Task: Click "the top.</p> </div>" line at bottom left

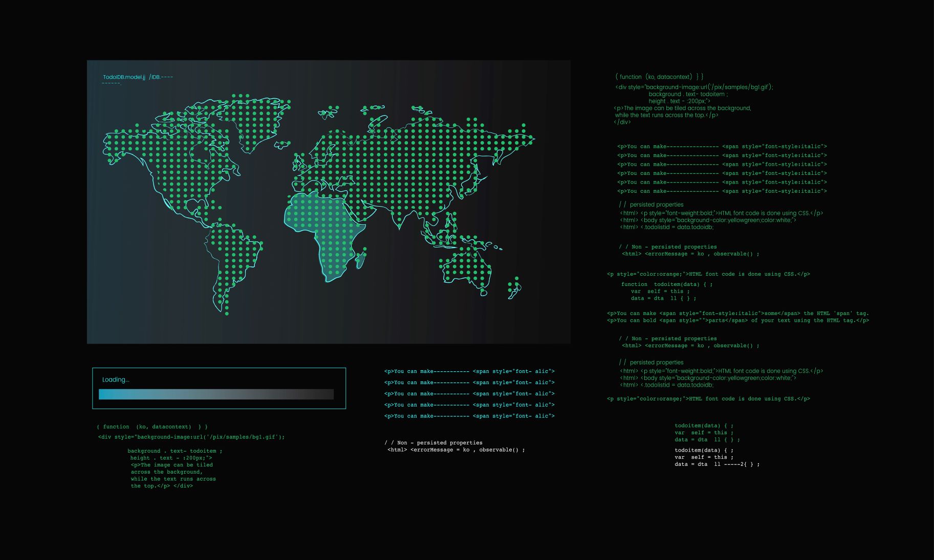Action: pos(162,486)
